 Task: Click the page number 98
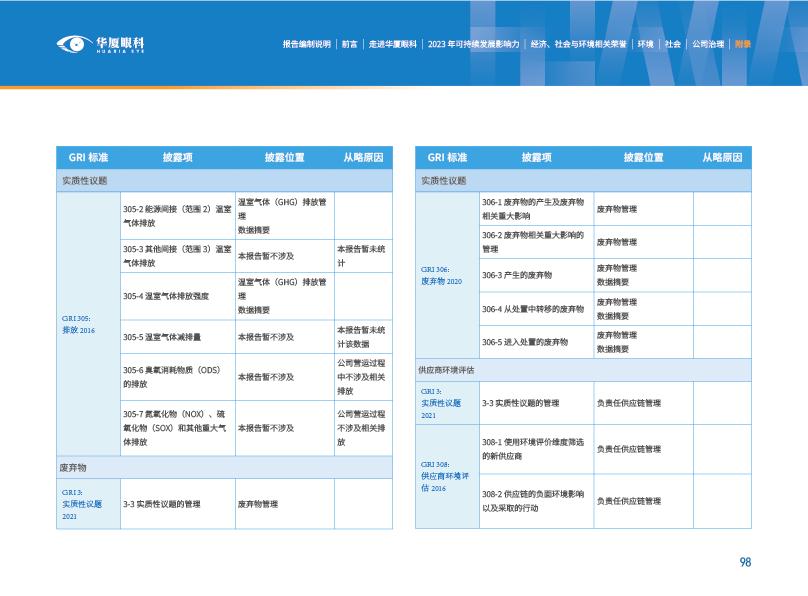pos(745,562)
